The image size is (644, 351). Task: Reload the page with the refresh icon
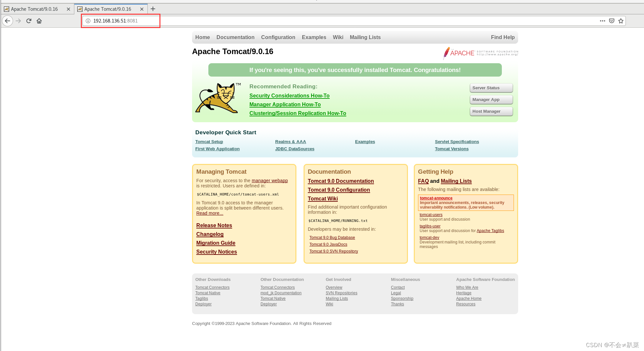(x=29, y=21)
